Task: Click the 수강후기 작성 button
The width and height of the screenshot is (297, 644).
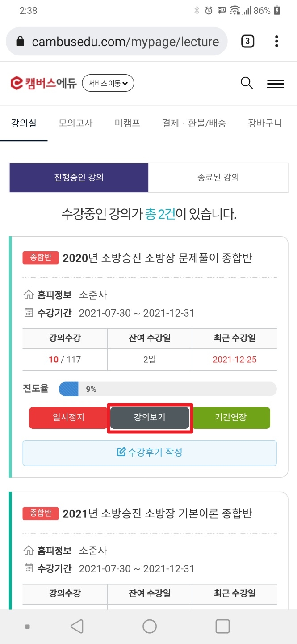Action: [150, 453]
